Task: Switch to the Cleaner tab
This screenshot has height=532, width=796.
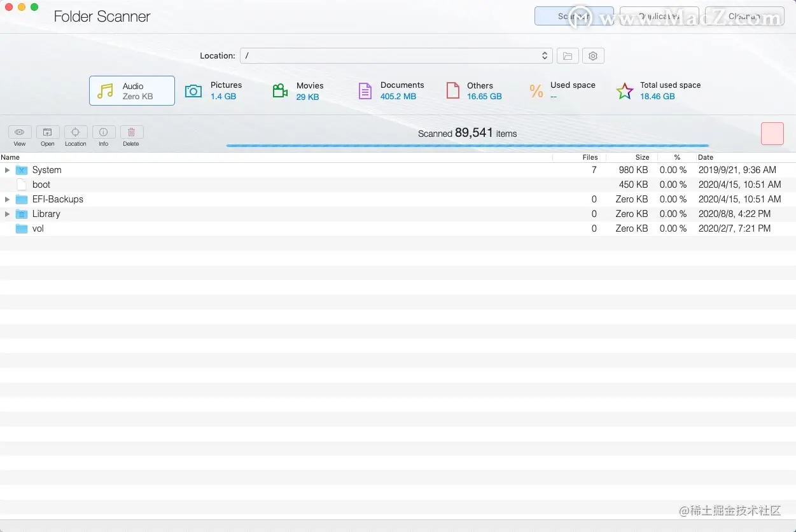Action: (x=744, y=16)
